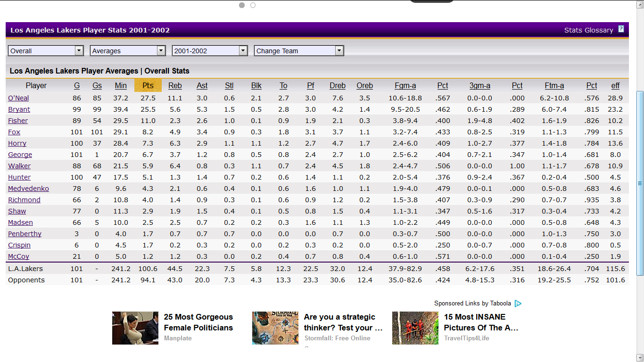
Task: Sort table by To column
Action: tap(283, 85)
